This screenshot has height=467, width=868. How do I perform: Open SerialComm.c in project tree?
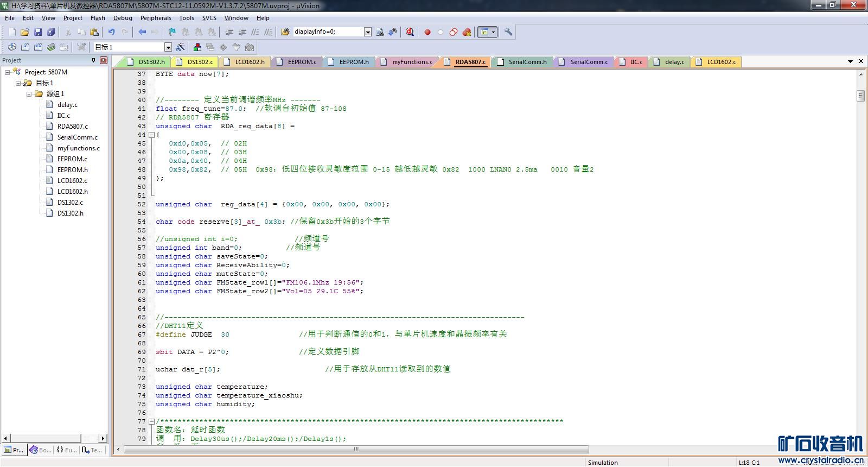78,137
